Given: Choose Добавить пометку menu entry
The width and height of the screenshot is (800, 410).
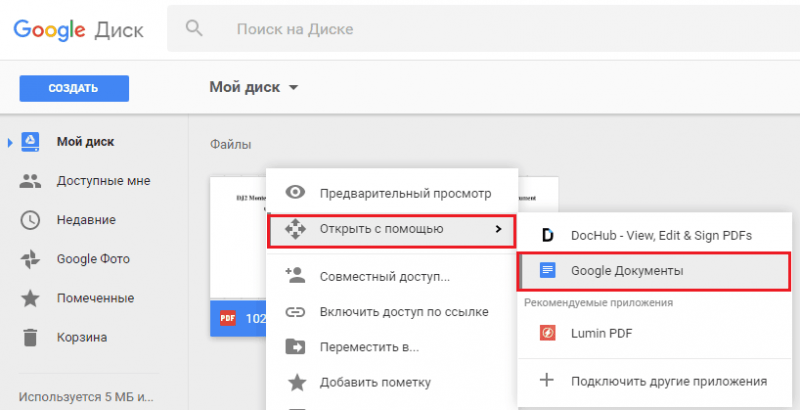Looking at the screenshot, I should tap(392, 382).
